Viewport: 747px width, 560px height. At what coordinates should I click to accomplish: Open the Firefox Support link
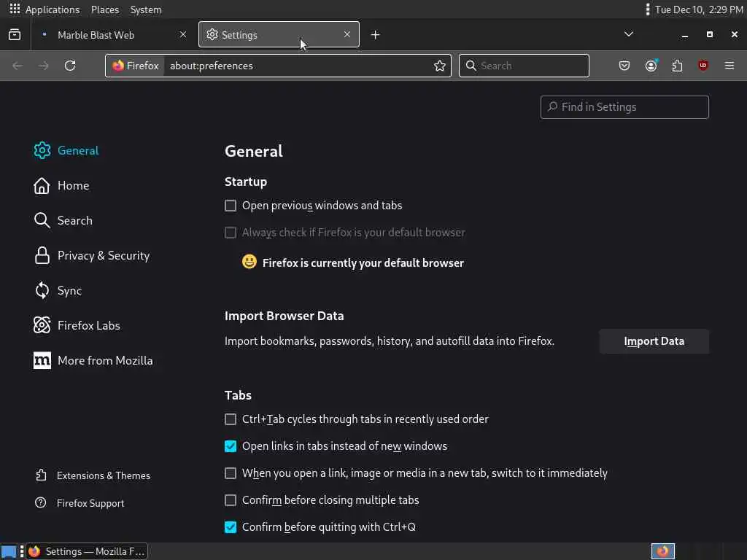pyautogui.click(x=90, y=503)
